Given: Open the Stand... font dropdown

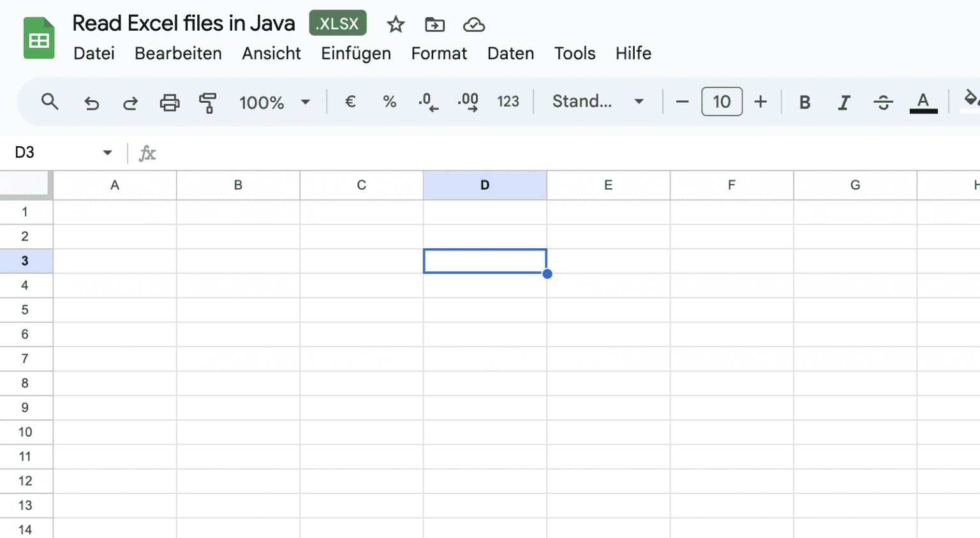Looking at the screenshot, I should pos(597,101).
